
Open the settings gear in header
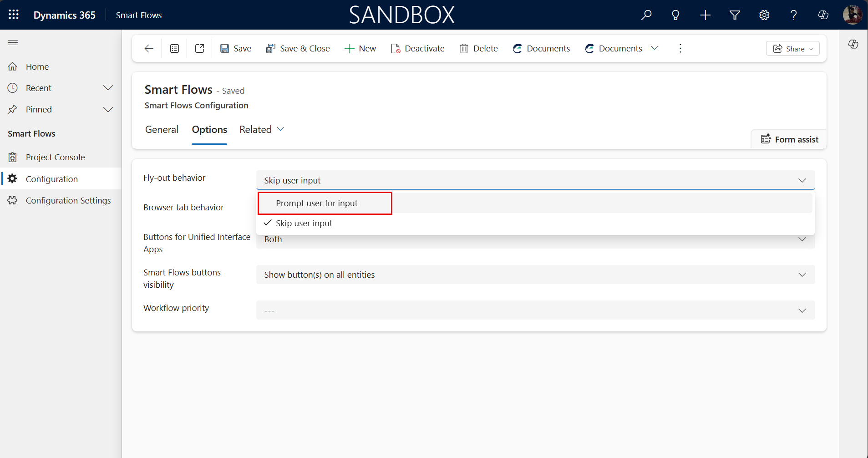click(x=764, y=15)
